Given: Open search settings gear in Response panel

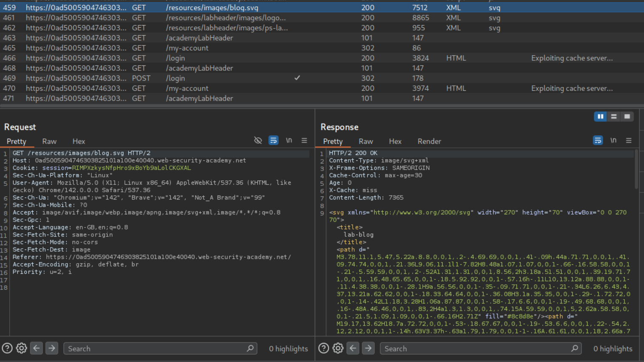Looking at the screenshot, I should tap(338, 348).
